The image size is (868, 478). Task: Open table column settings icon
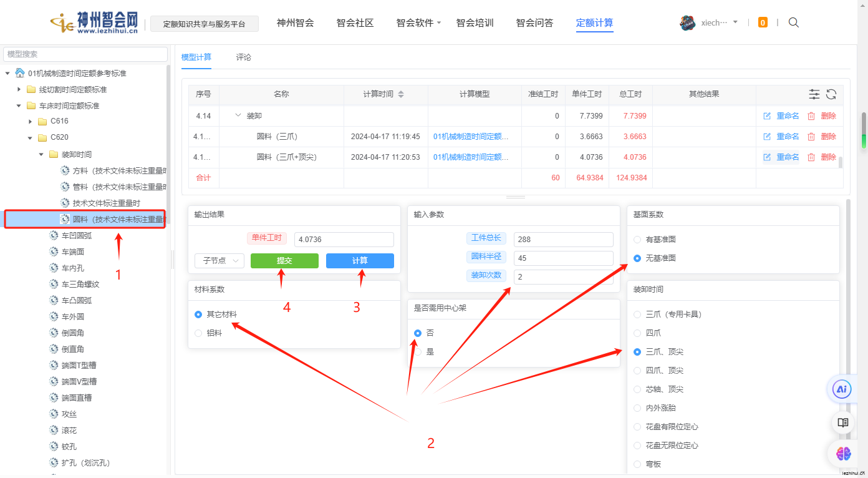(x=814, y=94)
